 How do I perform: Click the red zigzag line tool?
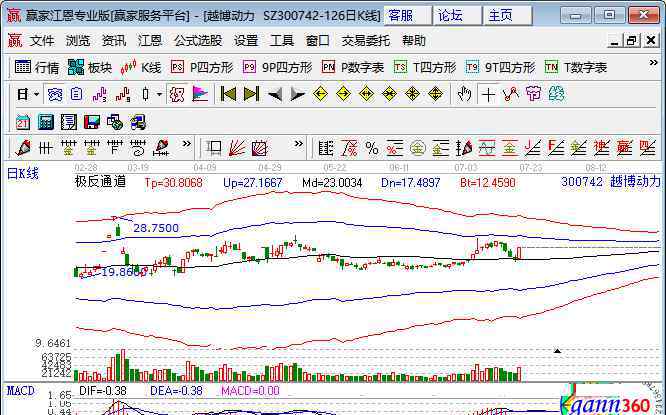click(x=511, y=94)
